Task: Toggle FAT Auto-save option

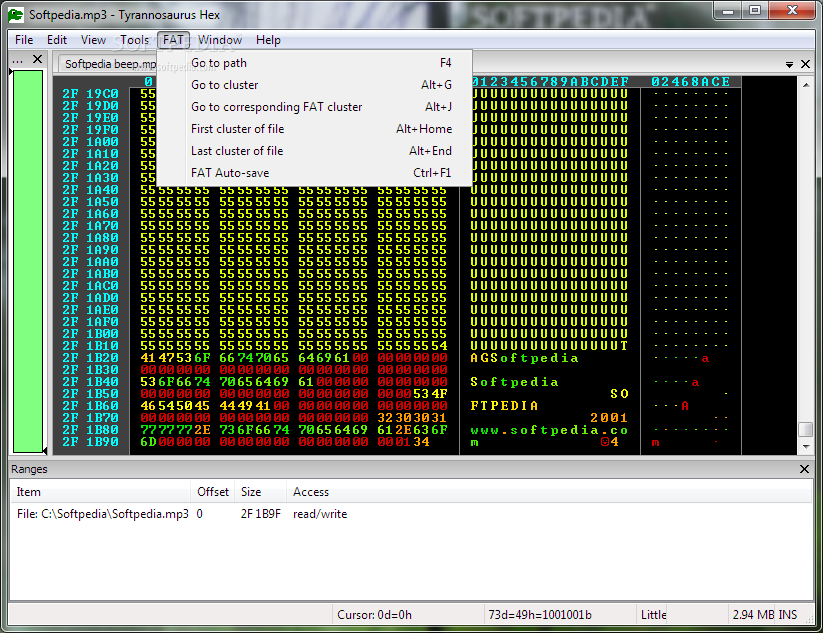Action: (x=314, y=173)
